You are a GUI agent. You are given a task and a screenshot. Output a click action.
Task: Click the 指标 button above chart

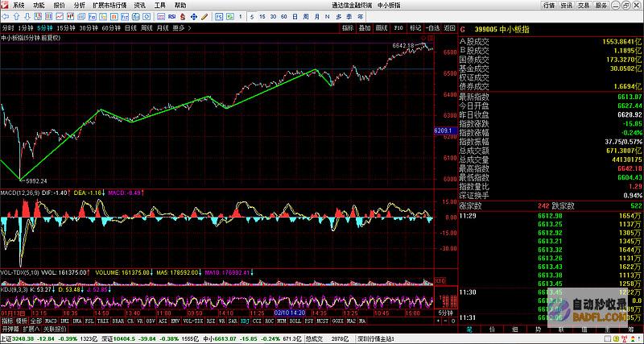click(348, 28)
